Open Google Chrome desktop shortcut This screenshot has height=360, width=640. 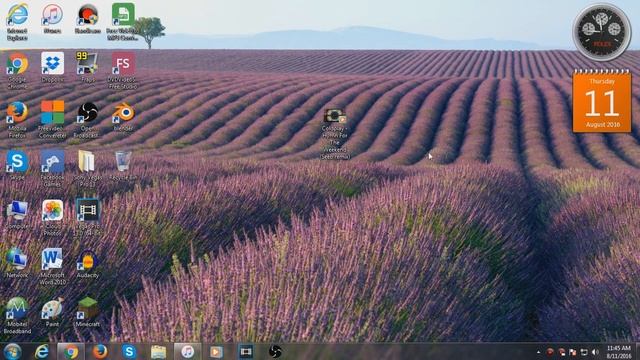(x=17, y=70)
